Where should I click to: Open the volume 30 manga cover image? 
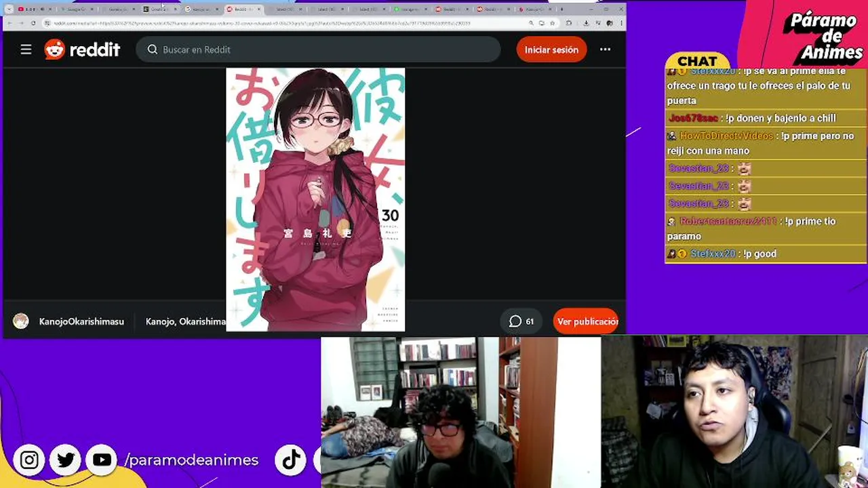pyautogui.click(x=315, y=199)
